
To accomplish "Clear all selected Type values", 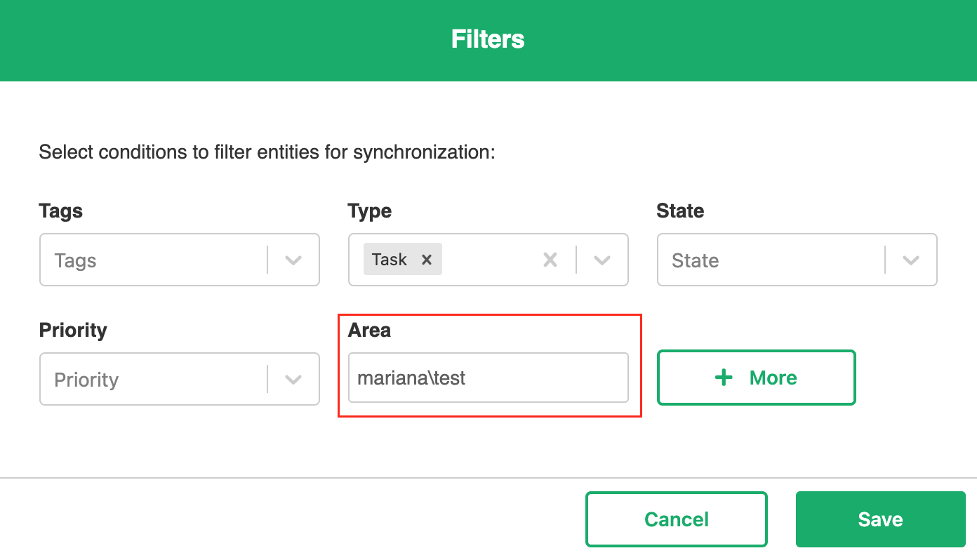I will coord(550,260).
